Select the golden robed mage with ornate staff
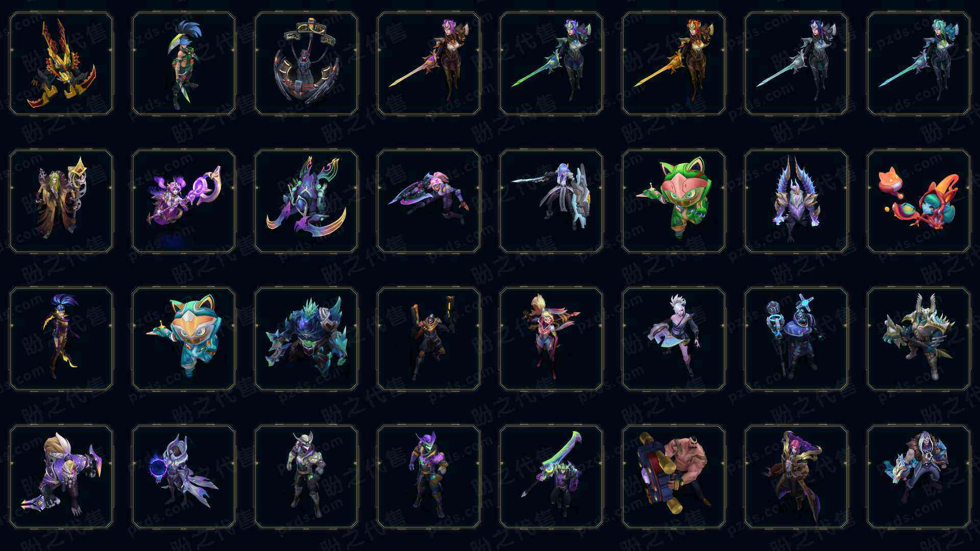Screen dimensions: 980x551 tap(61, 201)
